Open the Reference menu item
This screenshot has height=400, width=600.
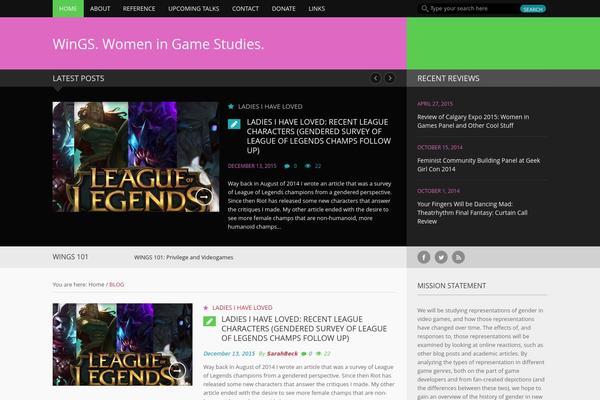click(x=139, y=8)
